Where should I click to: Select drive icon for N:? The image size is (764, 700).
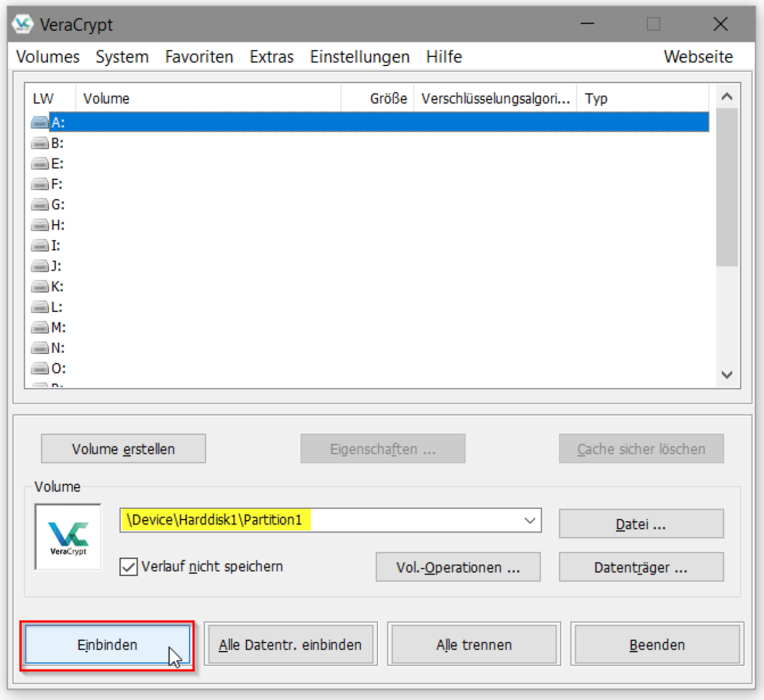40,348
